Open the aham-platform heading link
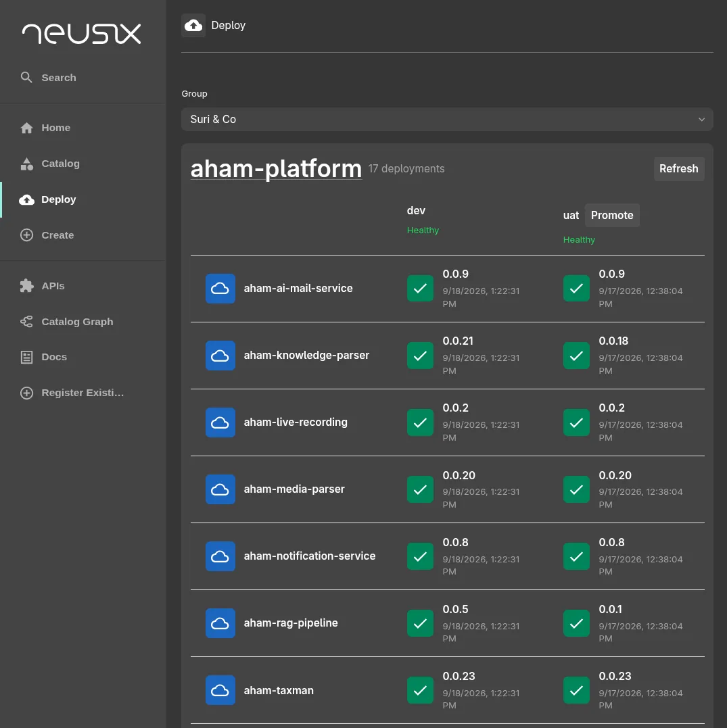This screenshot has width=727, height=728. (x=276, y=168)
